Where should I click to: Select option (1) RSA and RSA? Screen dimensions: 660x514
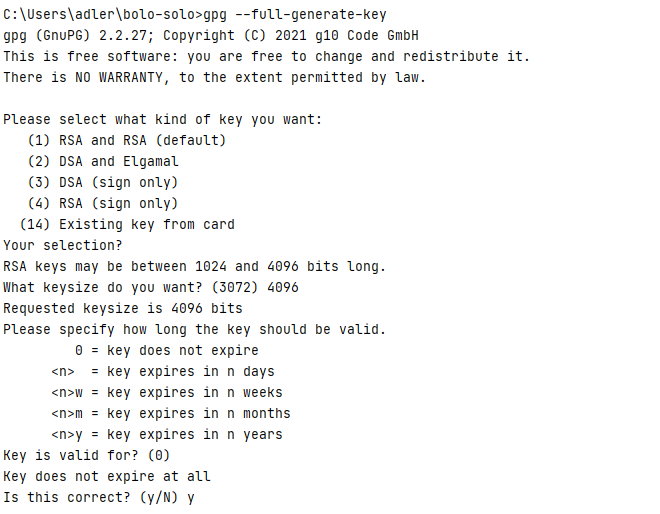[x=127, y=141]
